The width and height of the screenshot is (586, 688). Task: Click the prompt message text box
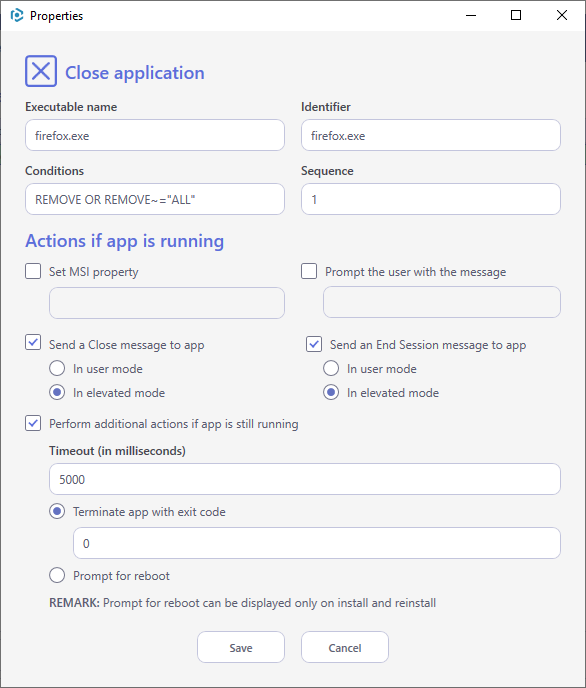click(x=442, y=302)
